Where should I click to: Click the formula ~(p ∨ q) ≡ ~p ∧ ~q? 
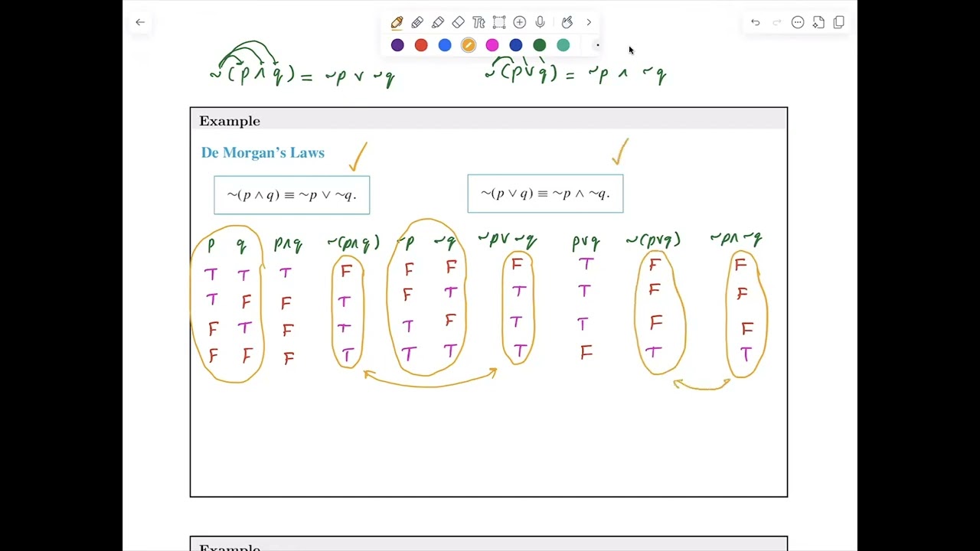click(x=545, y=194)
